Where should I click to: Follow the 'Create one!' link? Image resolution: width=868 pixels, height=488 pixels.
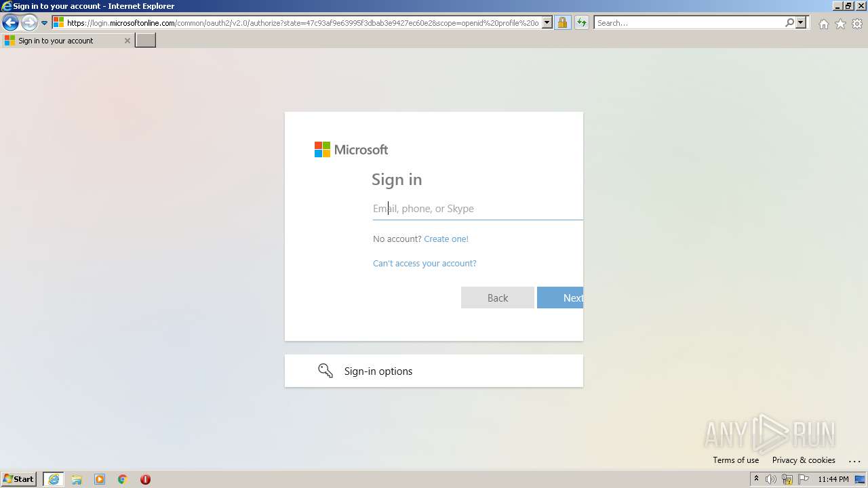[446, 239]
